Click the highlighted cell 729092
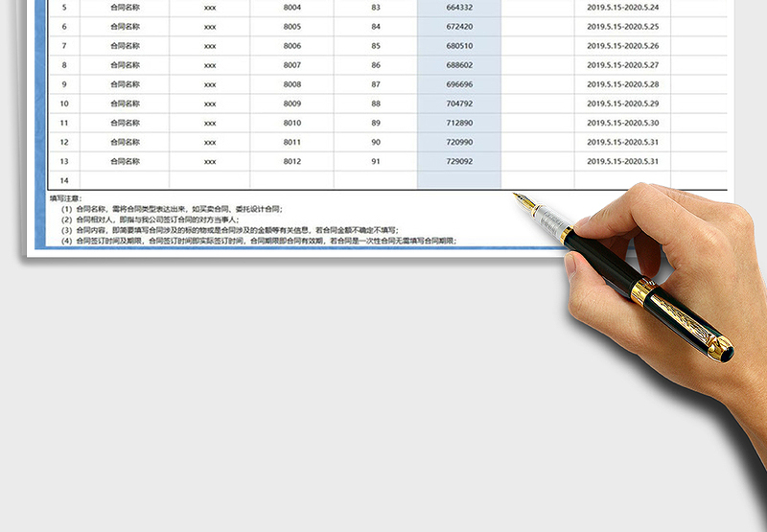Image resolution: width=767 pixels, height=532 pixels. [459, 161]
